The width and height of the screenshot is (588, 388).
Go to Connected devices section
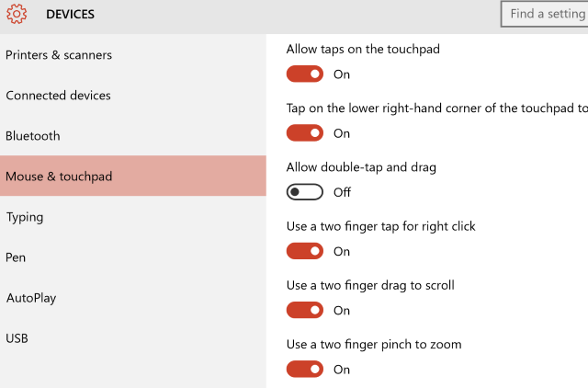point(58,96)
